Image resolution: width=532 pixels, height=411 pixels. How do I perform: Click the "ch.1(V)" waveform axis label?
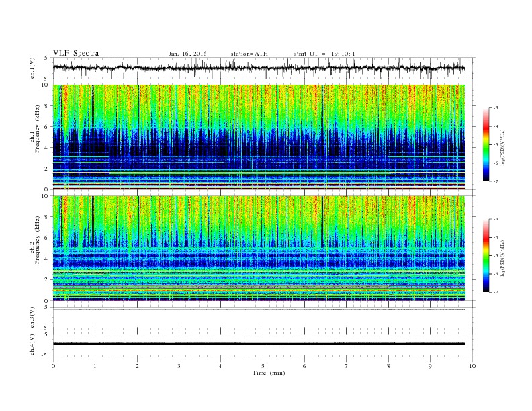tap(32, 68)
